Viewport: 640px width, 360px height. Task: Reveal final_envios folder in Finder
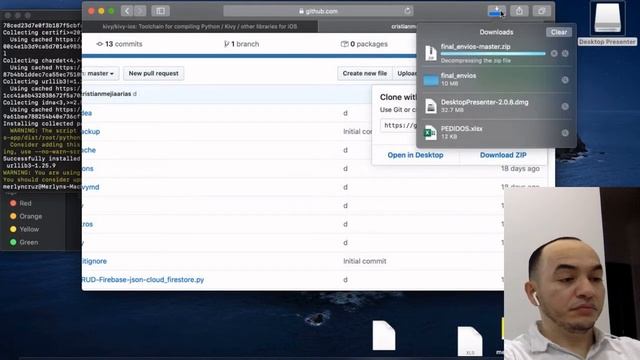pyautogui.click(x=565, y=80)
